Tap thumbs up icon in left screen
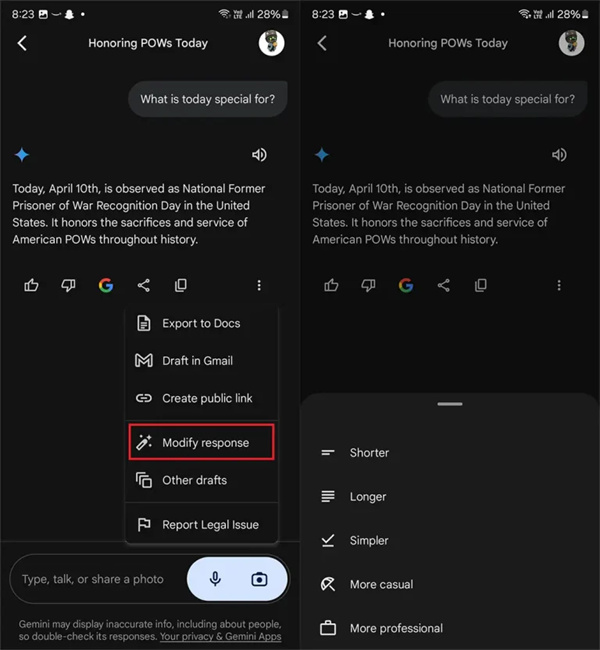Screen dimensions: 600x650 click(31, 285)
